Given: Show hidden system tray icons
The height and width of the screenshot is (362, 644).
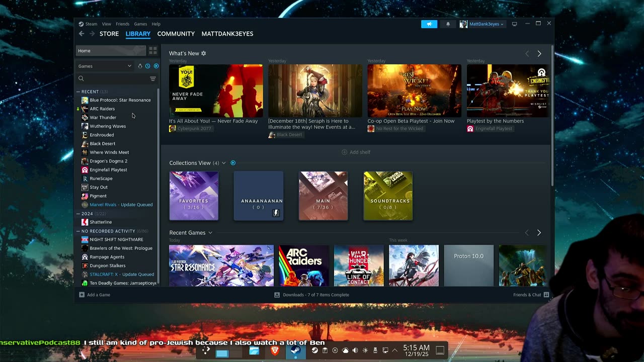Looking at the screenshot, I should (x=395, y=350).
